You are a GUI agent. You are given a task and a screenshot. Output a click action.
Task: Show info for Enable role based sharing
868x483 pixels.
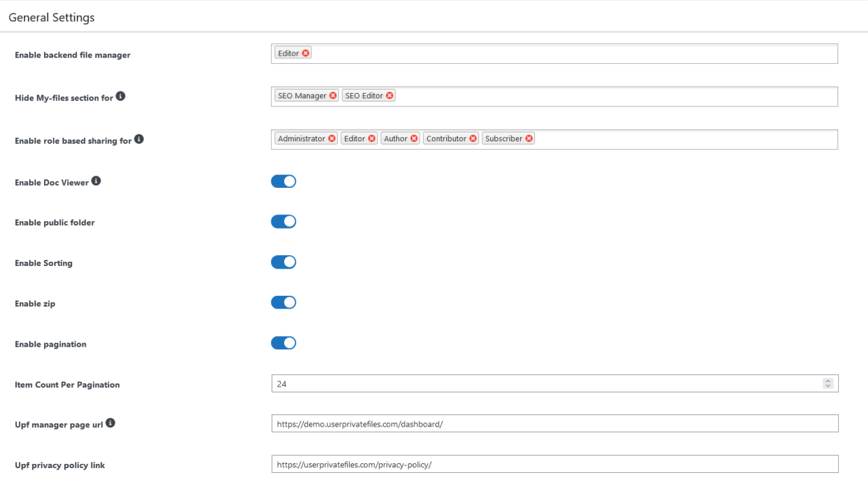139,139
